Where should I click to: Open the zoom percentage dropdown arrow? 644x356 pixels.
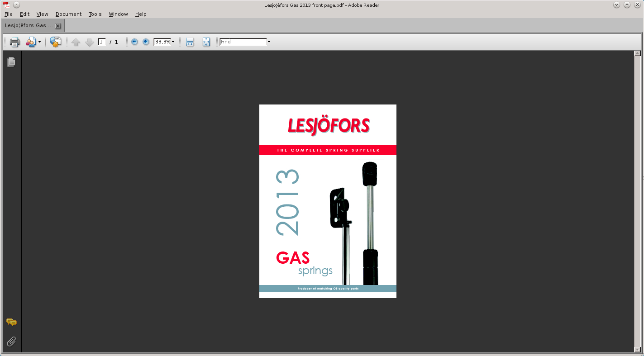(x=173, y=42)
